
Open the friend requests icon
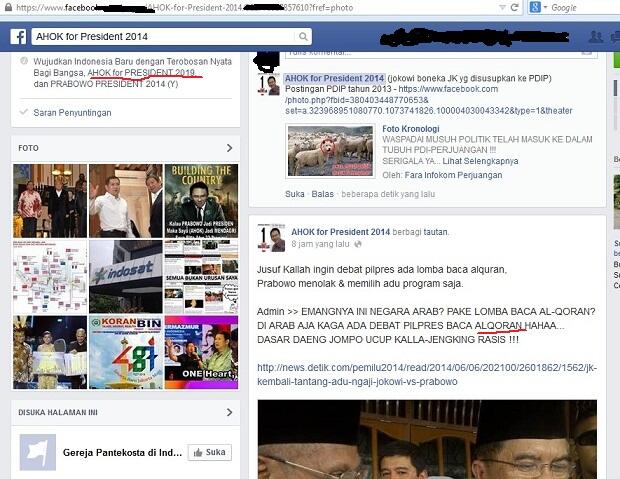[595, 37]
